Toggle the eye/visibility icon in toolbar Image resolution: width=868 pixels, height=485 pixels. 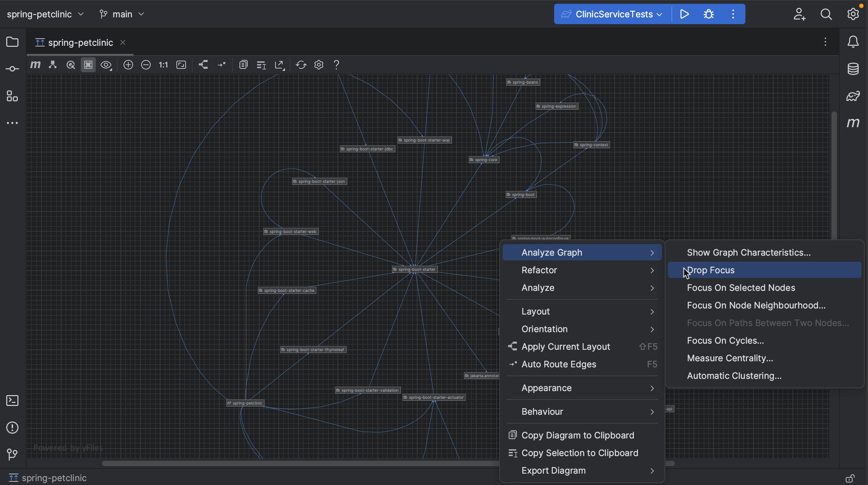tap(106, 65)
